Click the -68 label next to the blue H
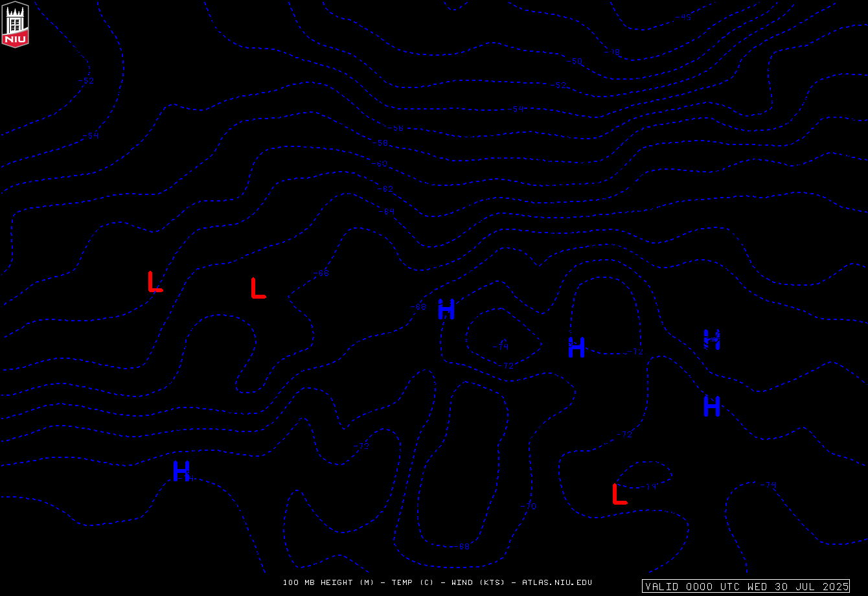 point(419,307)
